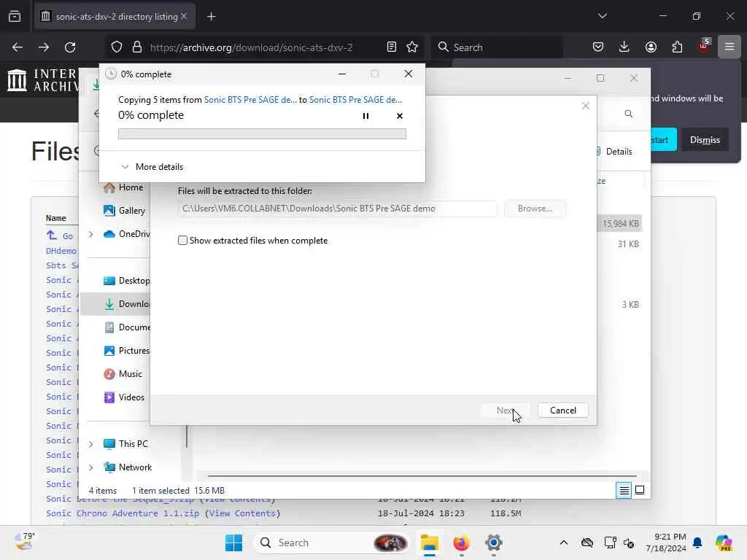Expand the OneDrive tree node

[91, 234]
